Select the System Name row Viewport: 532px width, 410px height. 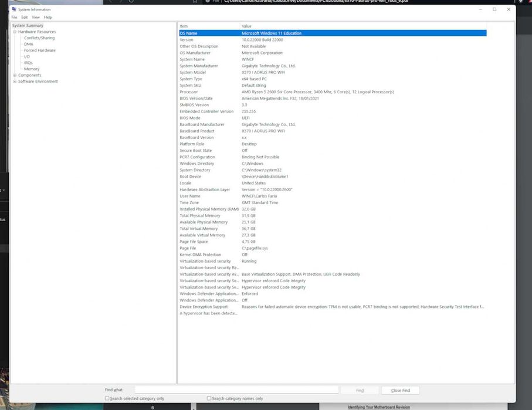333,59
